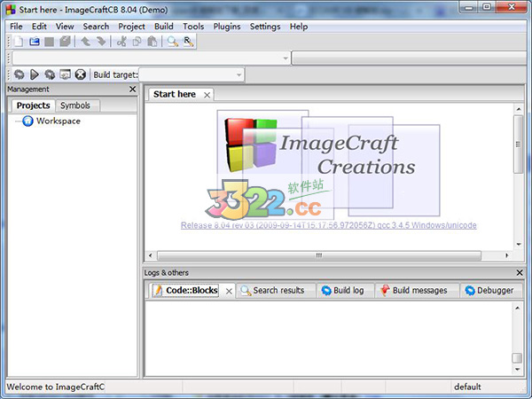This screenshot has height=399, width=532.
Task: Open the Help menu
Action: (299, 27)
